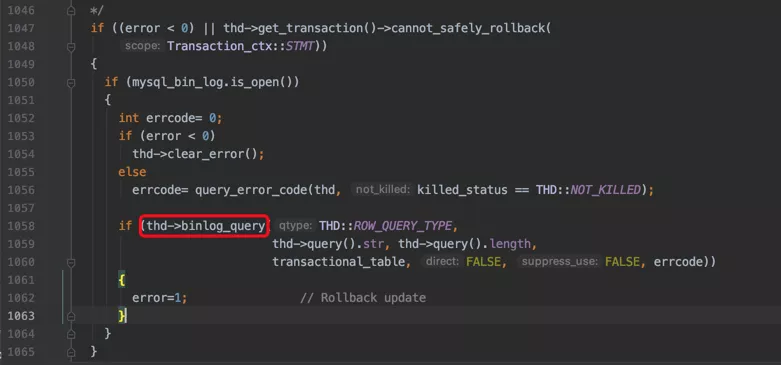Collapse the fold marker on line 1046

71,10
